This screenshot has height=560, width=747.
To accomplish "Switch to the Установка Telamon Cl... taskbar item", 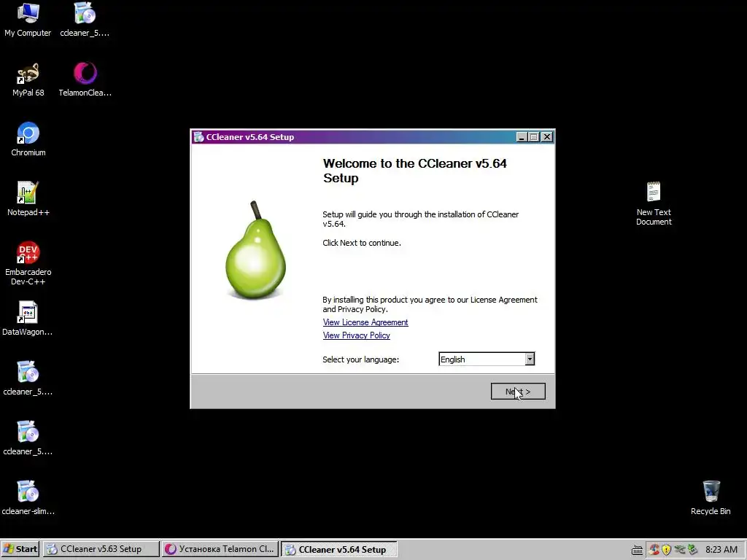I will click(x=220, y=549).
